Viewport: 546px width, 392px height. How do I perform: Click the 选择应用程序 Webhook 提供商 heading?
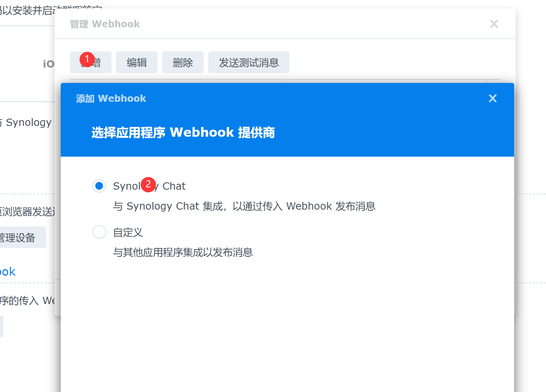click(x=183, y=132)
